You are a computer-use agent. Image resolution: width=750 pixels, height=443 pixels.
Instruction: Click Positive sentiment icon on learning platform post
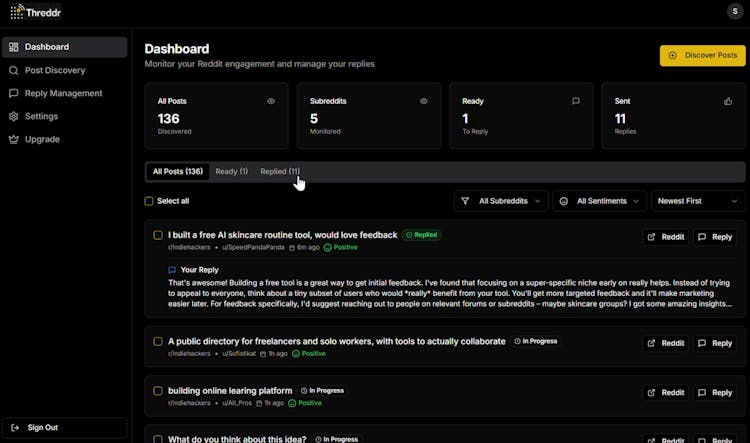(292, 403)
